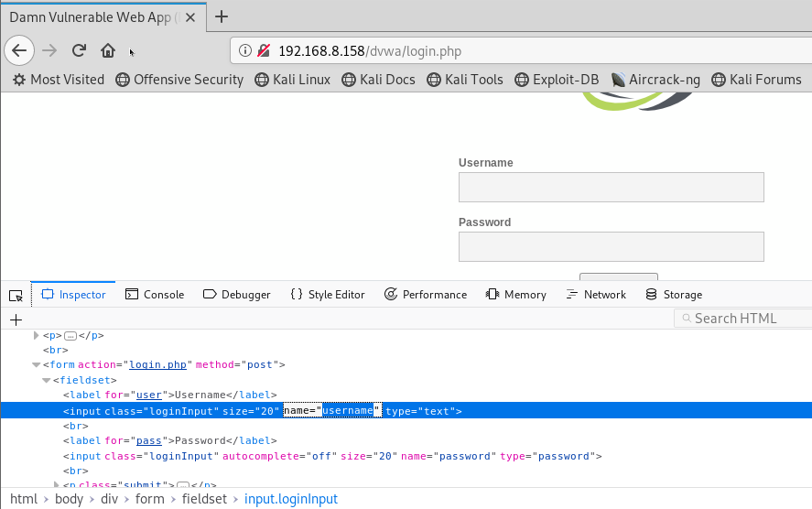This screenshot has width=812, height=509.
Task: Close the Damn Vulnerable Web App tab
Action: coord(190,17)
